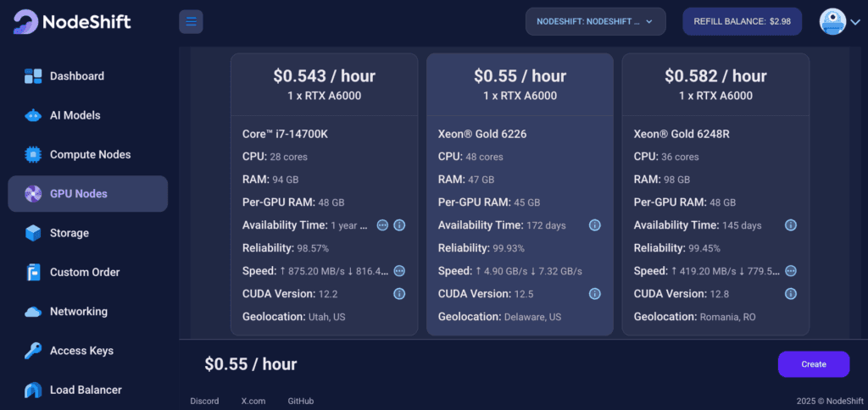
Task: Click the AI Models robot icon
Action: 33,116
